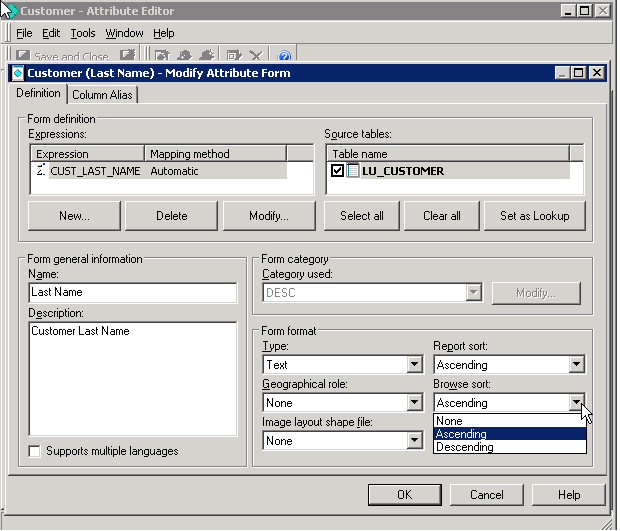
Task: Open the Tools menu
Action: point(83,33)
